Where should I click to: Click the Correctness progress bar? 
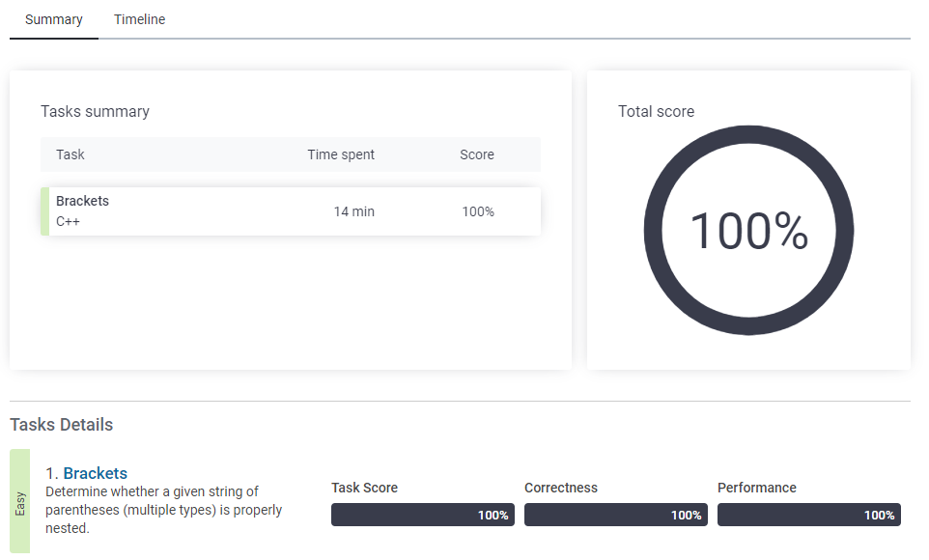coord(616,515)
